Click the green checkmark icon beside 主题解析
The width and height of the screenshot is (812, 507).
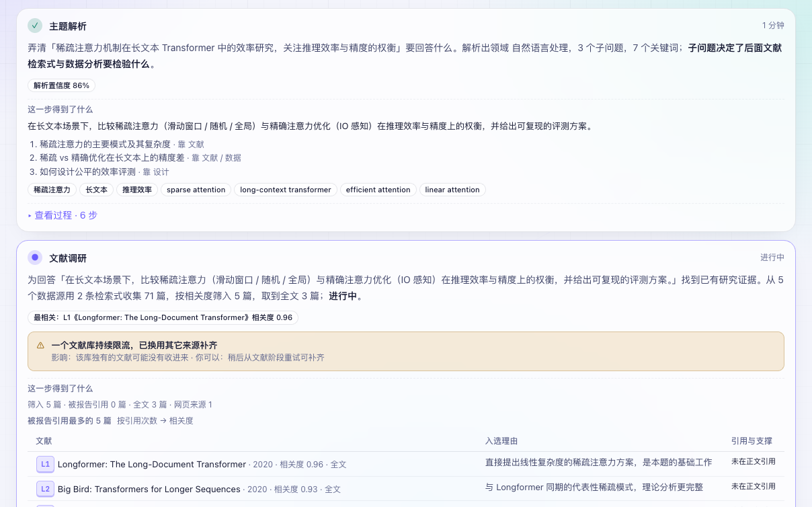35,26
